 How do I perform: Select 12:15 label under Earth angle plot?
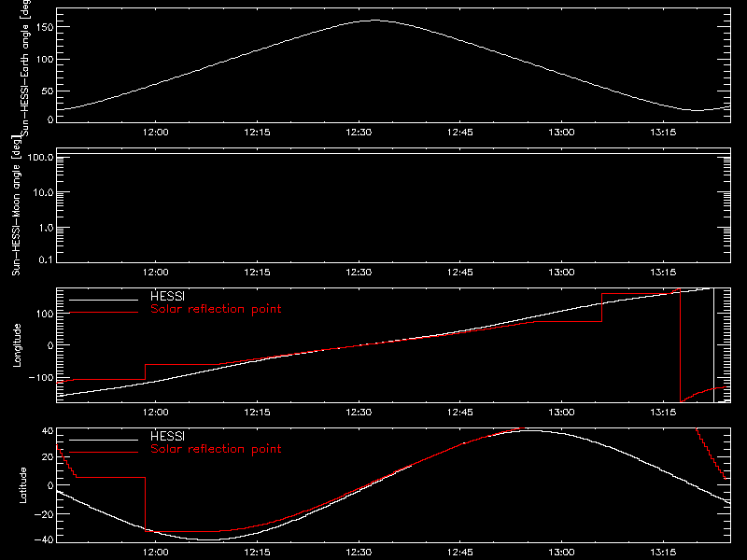(257, 132)
